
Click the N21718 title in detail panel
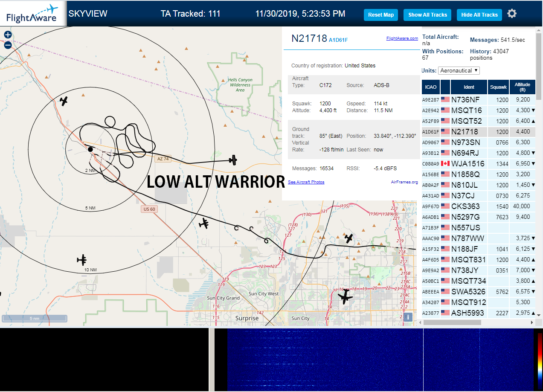coord(309,38)
